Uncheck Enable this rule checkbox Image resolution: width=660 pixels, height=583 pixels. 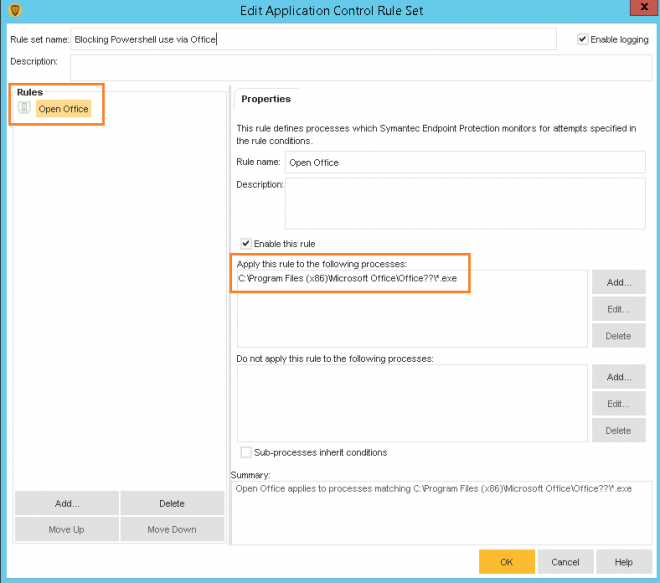point(246,243)
